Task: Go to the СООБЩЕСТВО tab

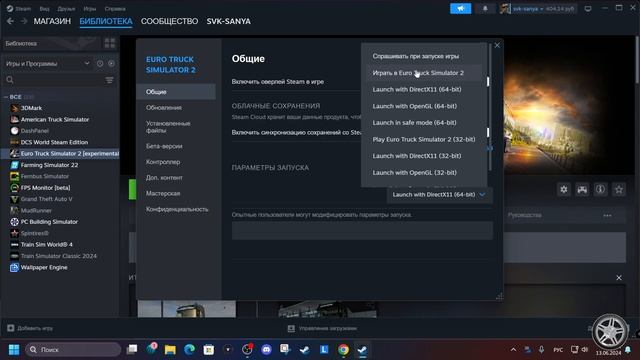Action: pos(169,21)
